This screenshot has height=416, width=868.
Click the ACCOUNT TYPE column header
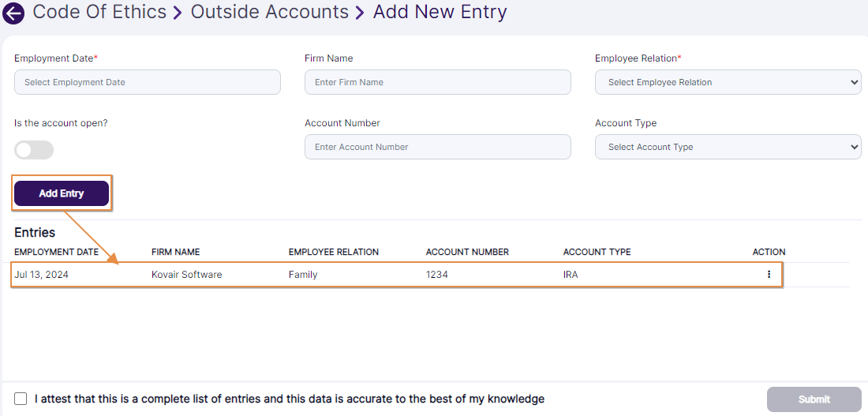pyautogui.click(x=597, y=252)
